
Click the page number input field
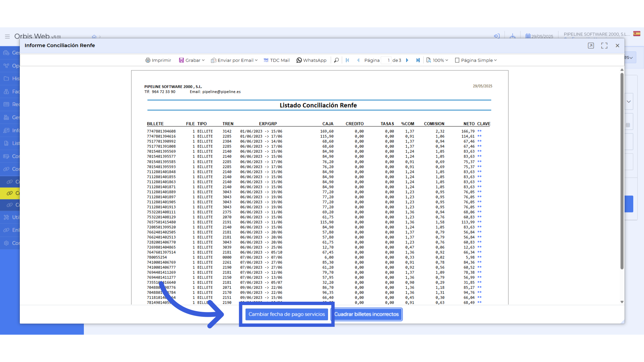[x=386, y=60]
